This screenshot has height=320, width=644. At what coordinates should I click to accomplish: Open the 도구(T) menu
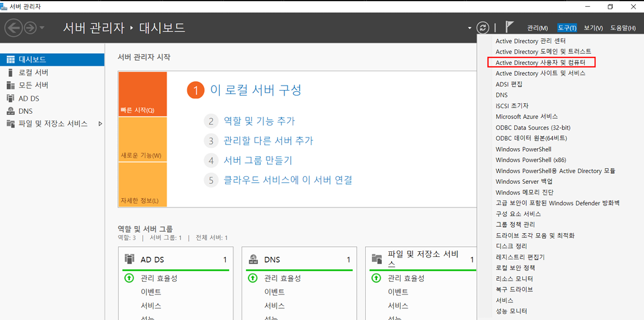coord(567,28)
